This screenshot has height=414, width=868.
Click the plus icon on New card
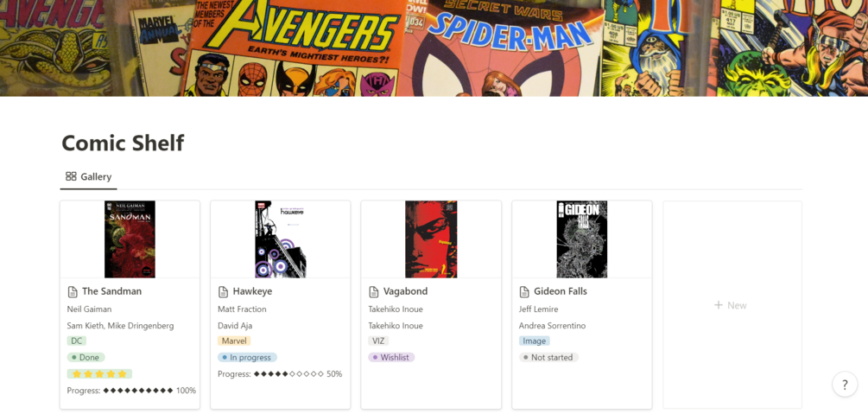coord(719,305)
